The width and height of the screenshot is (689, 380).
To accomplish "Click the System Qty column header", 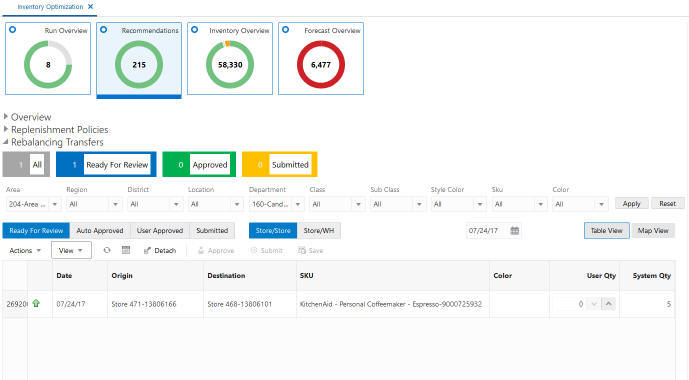I will click(647, 276).
